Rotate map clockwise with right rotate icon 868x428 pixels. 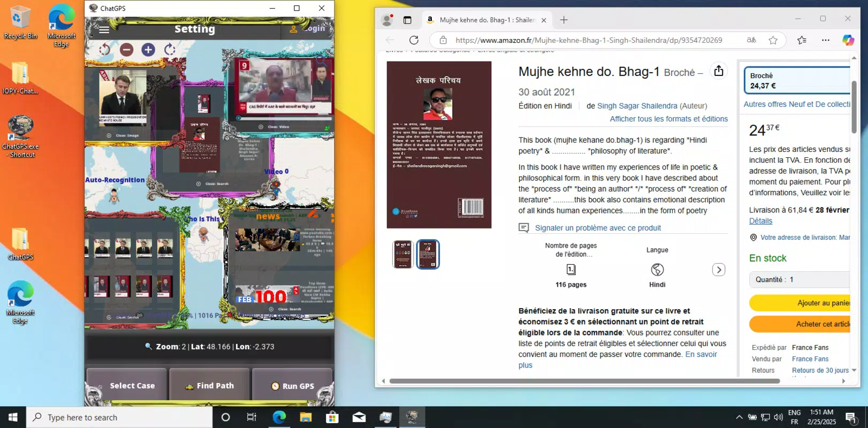coord(170,50)
